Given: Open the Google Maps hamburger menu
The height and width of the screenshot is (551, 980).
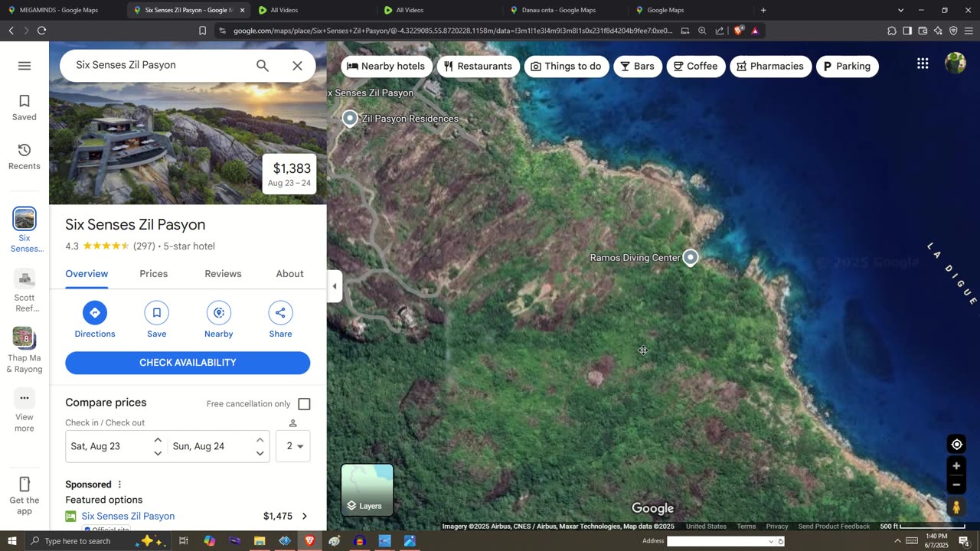Looking at the screenshot, I should click(24, 66).
